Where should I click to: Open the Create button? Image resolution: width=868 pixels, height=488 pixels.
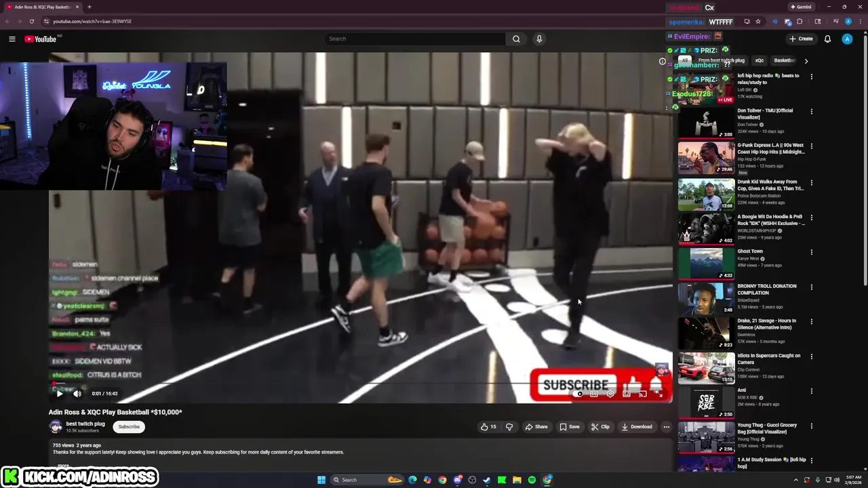(801, 39)
